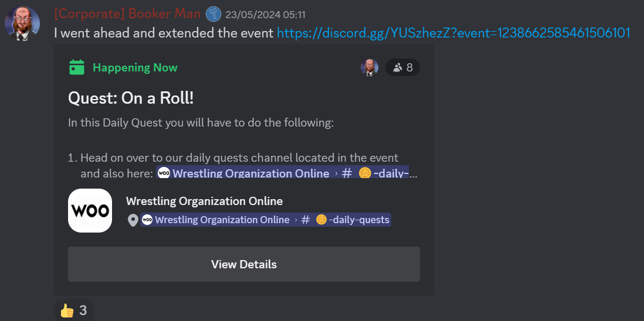Open the discord.gg event invite link
Image resolution: width=644 pixels, height=321 pixels.
coord(453,33)
